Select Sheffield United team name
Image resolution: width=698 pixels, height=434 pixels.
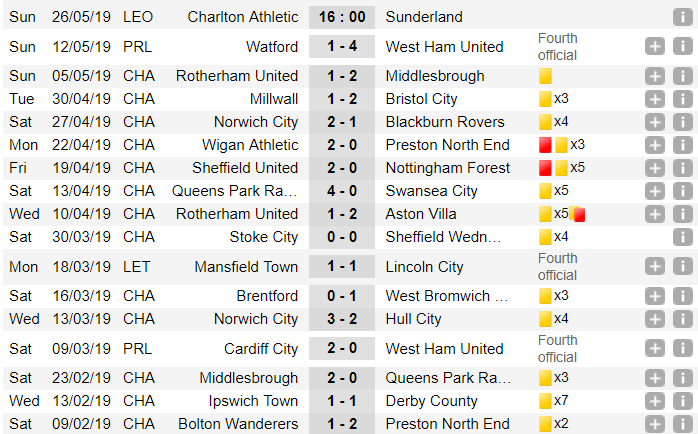pos(245,168)
